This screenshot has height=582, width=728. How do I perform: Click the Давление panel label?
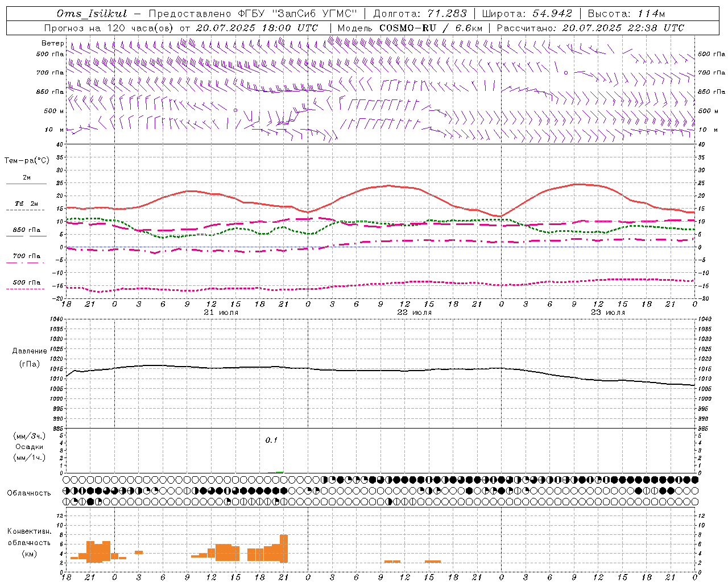30,351
